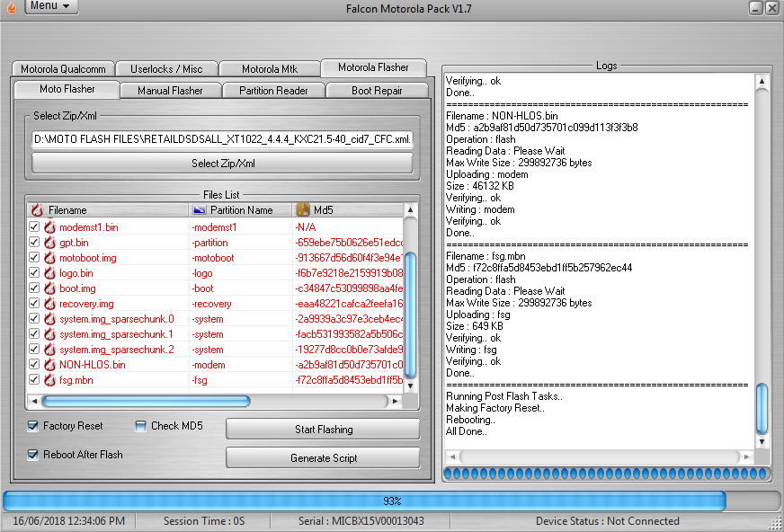Open the Menu dropdown
This screenshot has width=784, height=532.
(x=51, y=6)
